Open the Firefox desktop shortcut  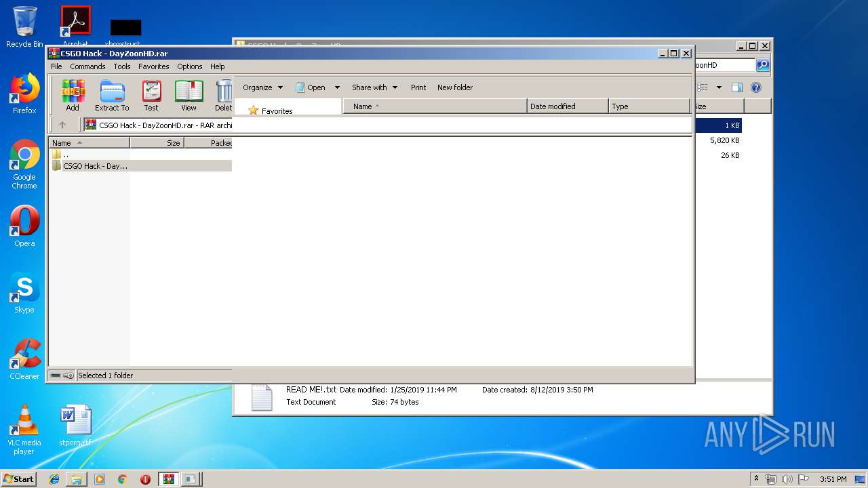coord(24,94)
